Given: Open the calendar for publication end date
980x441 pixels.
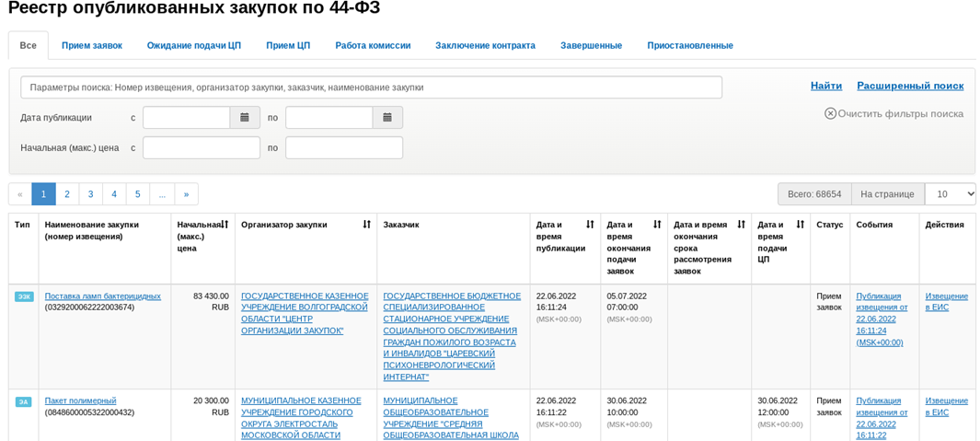Looking at the screenshot, I should (x=387, y=117).
